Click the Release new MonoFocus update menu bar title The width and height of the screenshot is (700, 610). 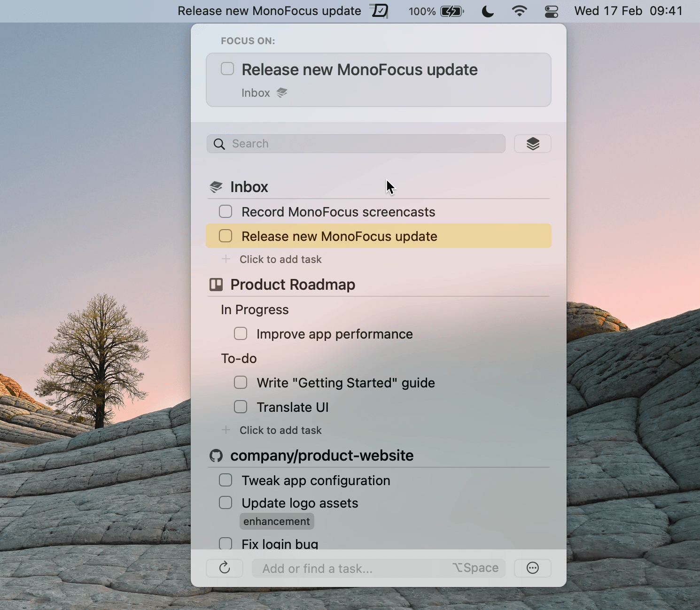pyautogui.click(x=269, y=11)
